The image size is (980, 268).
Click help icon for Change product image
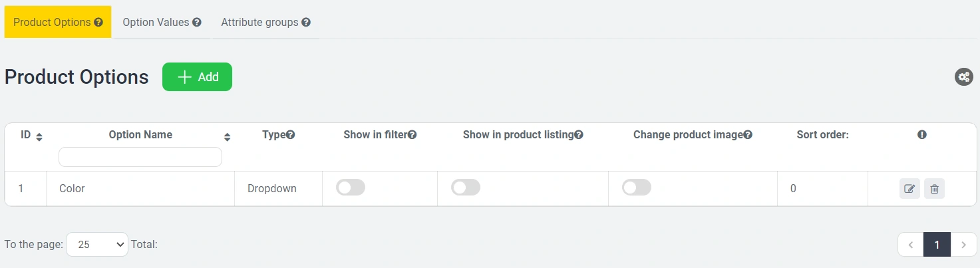748,135
